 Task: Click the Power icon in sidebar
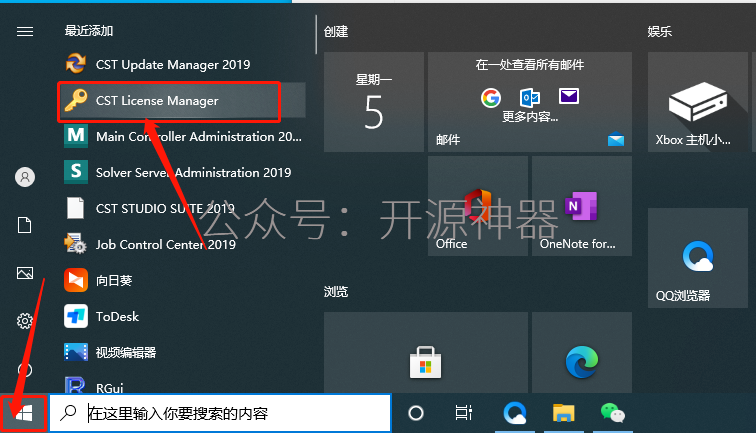[25, 370]
